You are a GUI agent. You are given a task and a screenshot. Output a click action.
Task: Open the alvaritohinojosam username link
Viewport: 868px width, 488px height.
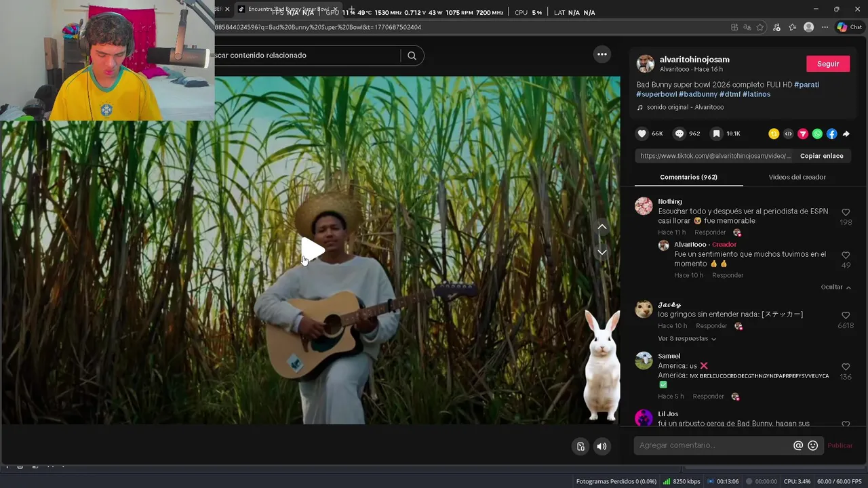point(694,60)
